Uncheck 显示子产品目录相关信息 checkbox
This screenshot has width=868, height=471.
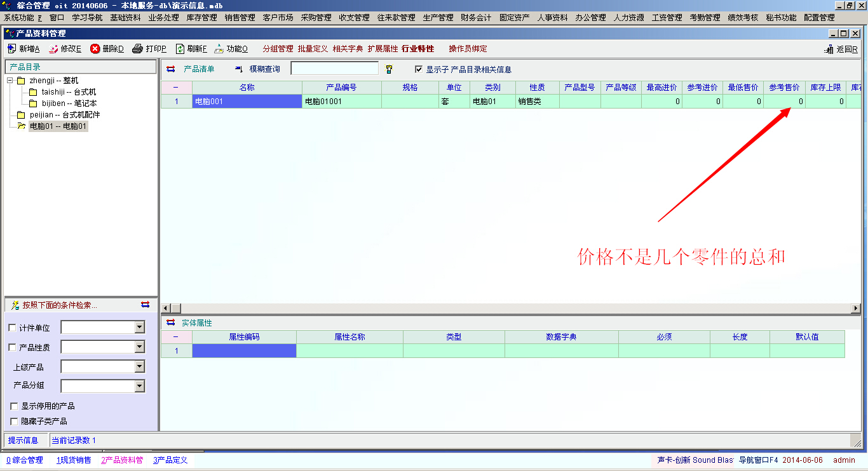(x=418, y=69)
